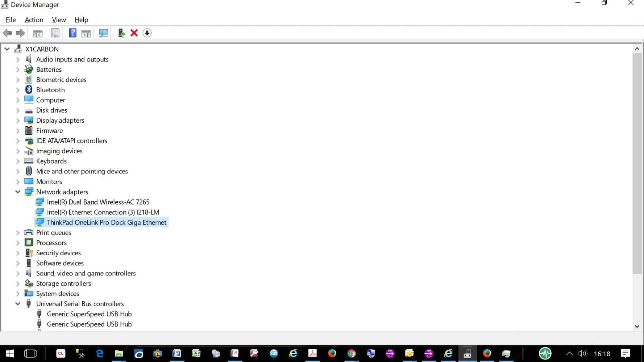Click the taskbar clock showing 16:18
644x362 pixels.
point(602,354)
